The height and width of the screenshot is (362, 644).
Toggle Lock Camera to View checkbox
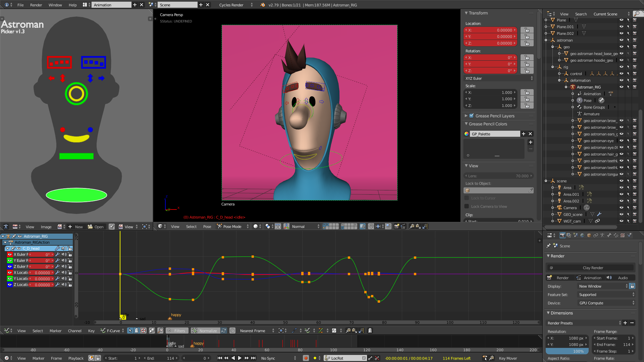click(467, 206)
